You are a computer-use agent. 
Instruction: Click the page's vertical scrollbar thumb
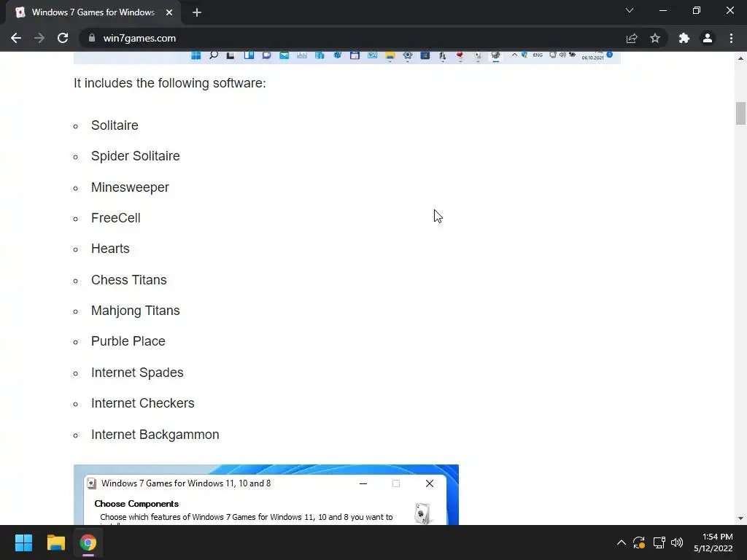pyautogui.click(x=740, y=113)
